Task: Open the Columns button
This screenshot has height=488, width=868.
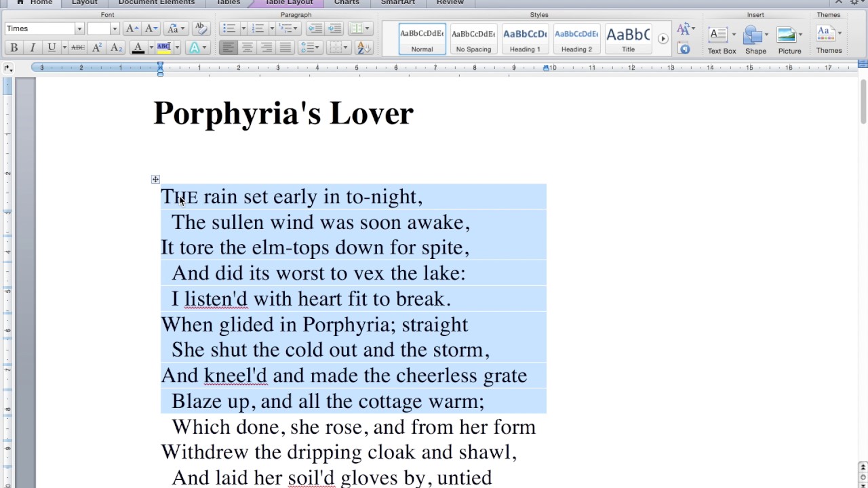Action: 359,28
